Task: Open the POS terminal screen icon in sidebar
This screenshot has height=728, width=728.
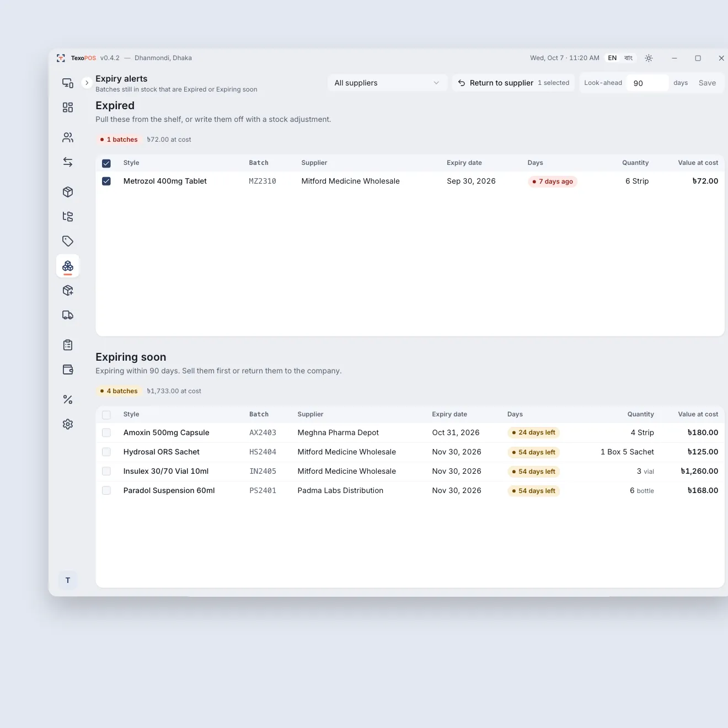Action: coord(68,83)
